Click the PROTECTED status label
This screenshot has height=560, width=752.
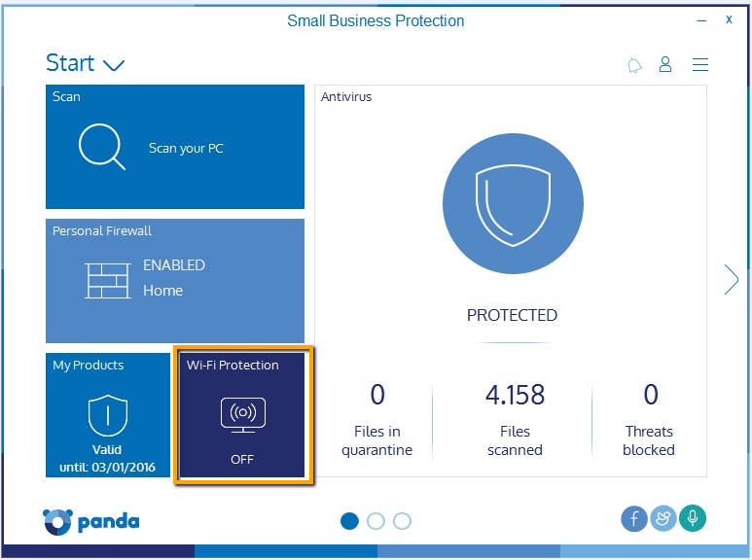(513, 315)
